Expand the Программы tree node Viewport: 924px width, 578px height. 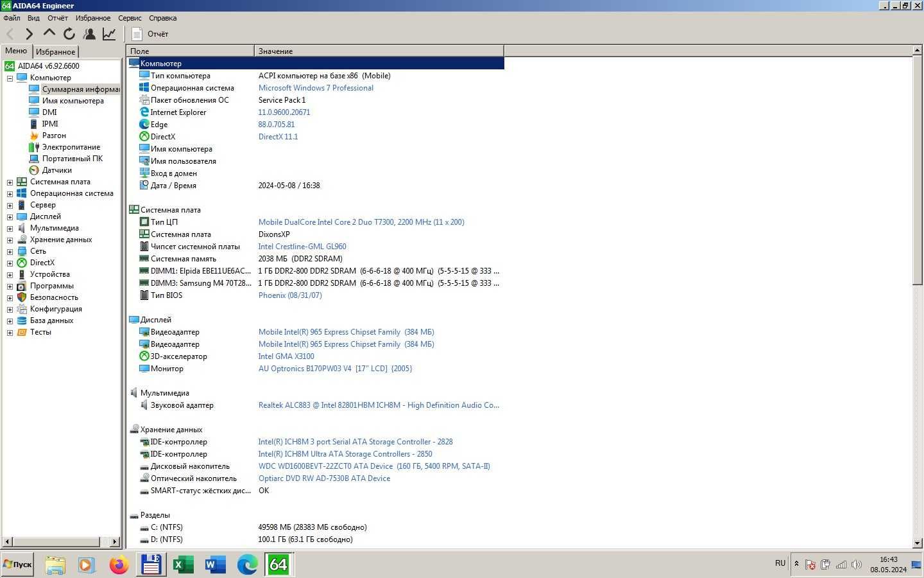coord(10,286)
